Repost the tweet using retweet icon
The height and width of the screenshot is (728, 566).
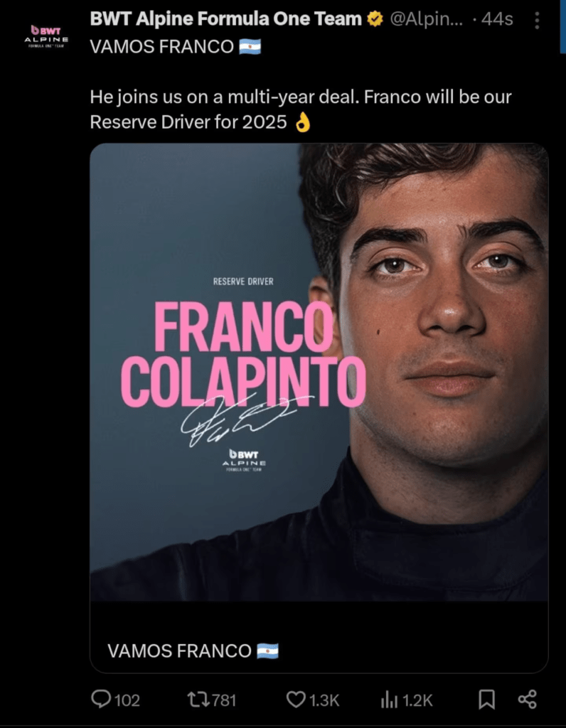point(196,700)
